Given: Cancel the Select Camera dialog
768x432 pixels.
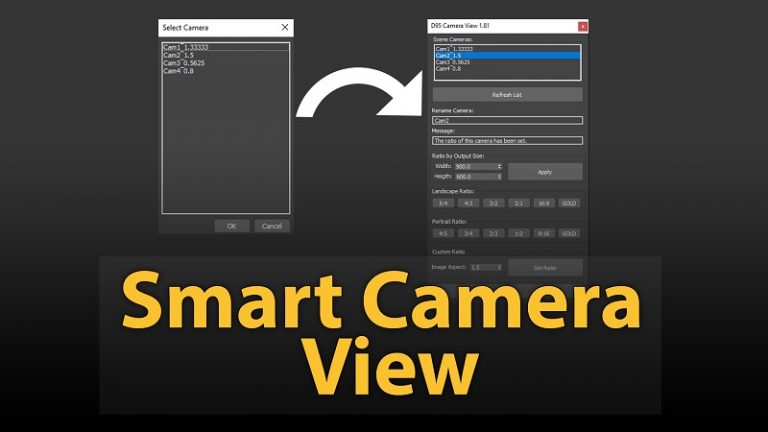Looking at the screenshot, I should click(x=271, y=226).
